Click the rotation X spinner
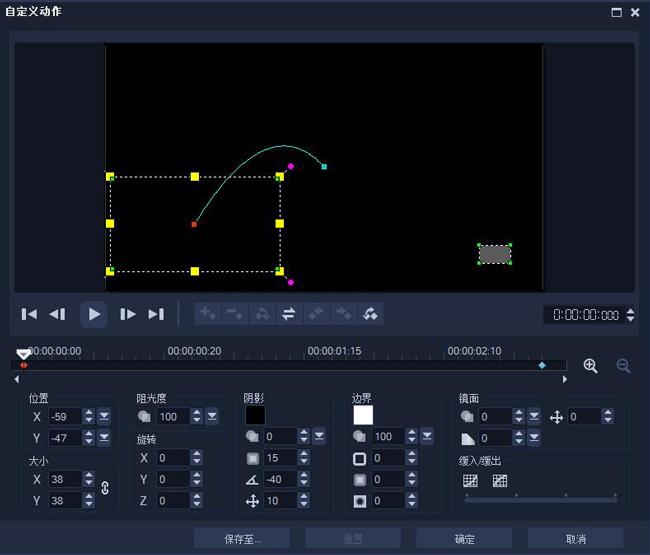The image size is (650, 555). (196, 458)
